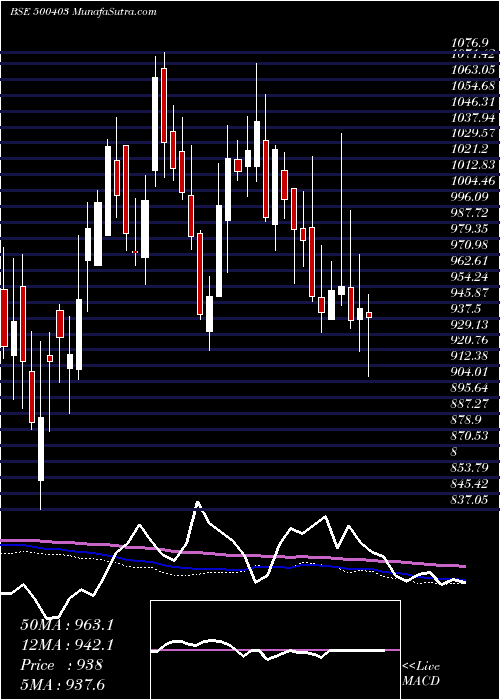The image size is (500, 700).
Task: Select the 912.38 price level label
Action: 469,356
